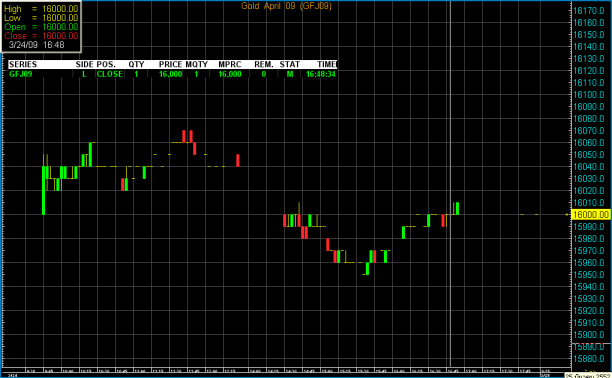Click the highlighted 16000.00 current price label
Image resolution: width=612 pixels, height=378 pixels.
pos(591,214)
